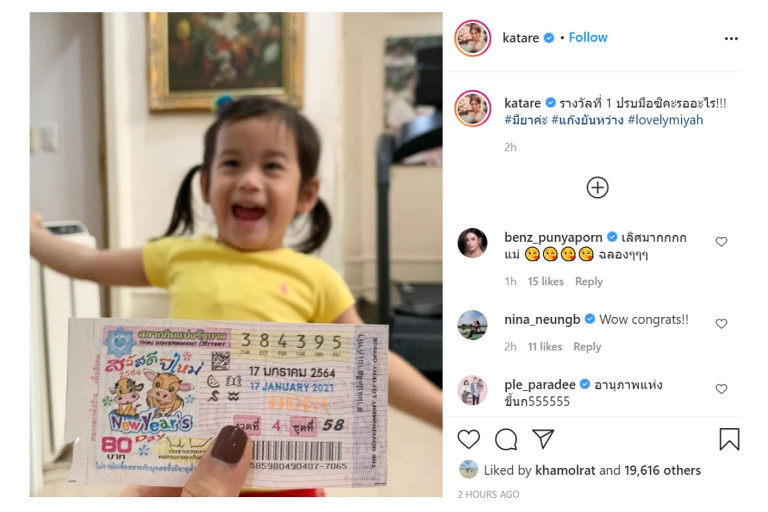
Task: Like the post with the heart icon
Action: (x=468, y=439)
